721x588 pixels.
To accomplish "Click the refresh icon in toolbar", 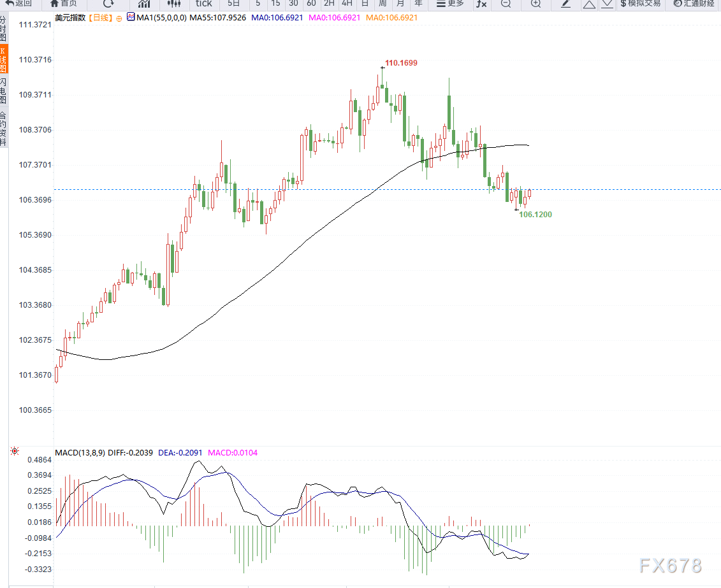I will point(108,4).
